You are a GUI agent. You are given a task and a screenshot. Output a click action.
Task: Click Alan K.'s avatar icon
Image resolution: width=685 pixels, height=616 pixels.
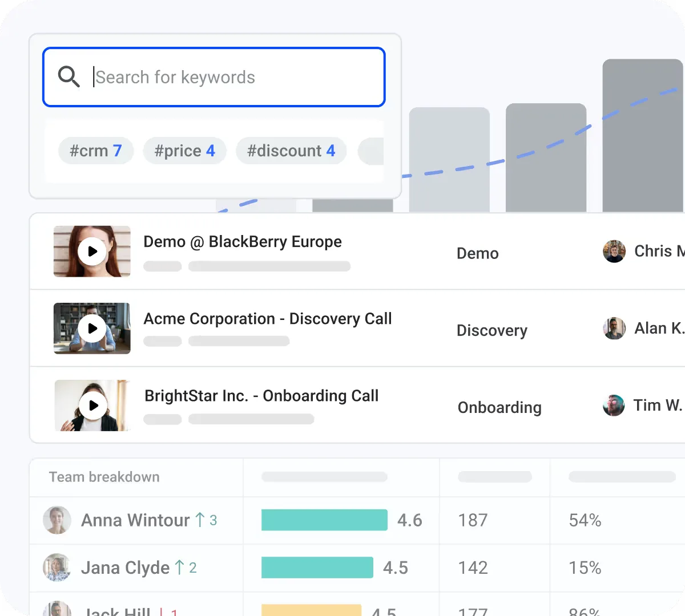614,329
